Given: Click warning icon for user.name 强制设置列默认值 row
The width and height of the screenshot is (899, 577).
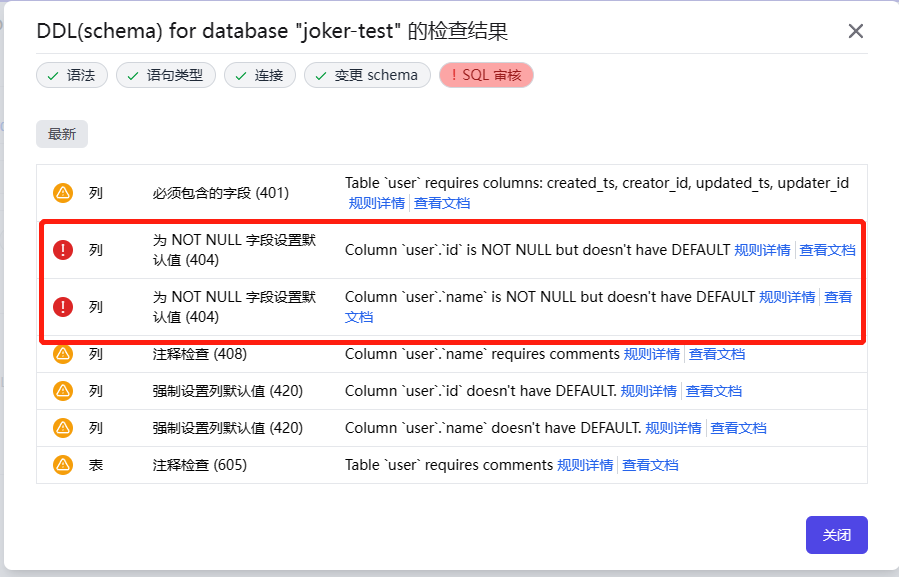Looking at the screenshot, I should point(63,428).
